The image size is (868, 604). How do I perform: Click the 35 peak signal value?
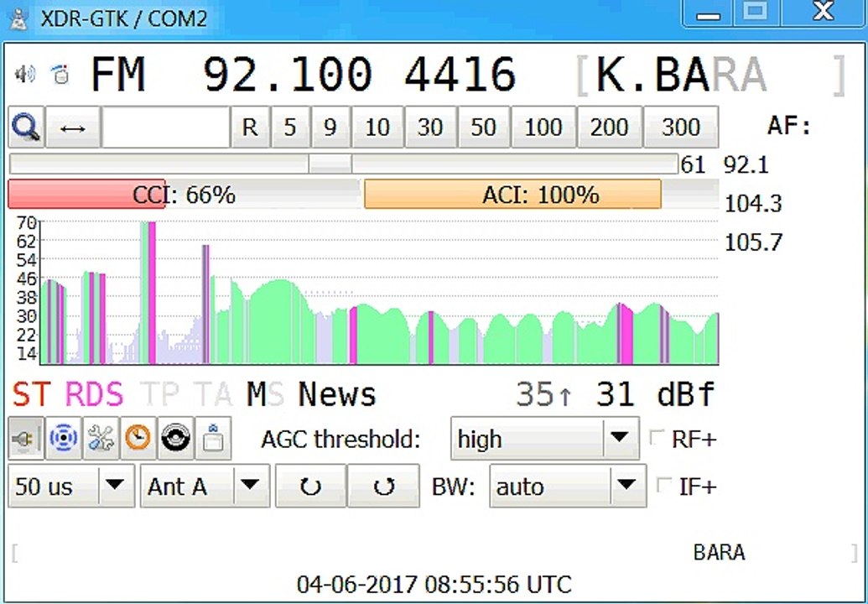(543, 394)
